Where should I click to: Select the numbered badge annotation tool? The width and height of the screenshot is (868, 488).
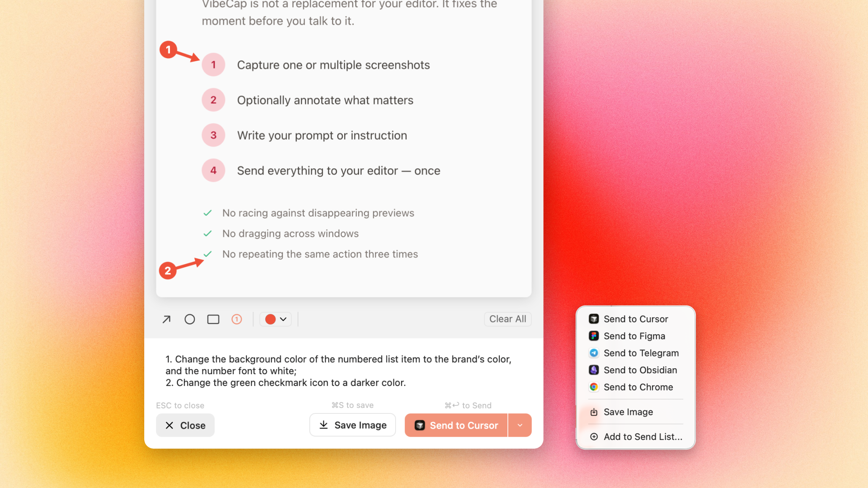(237, 319)
